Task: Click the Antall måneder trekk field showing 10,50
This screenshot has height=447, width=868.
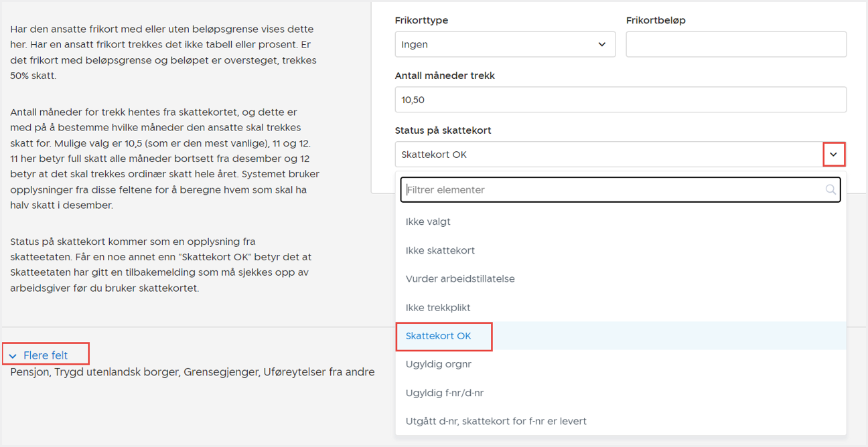Action: (x=620, y=100)
